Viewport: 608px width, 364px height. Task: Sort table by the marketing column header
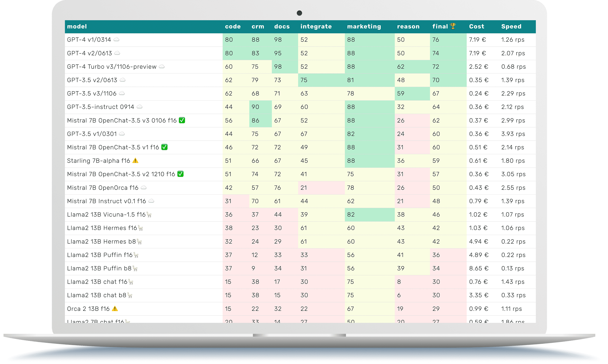pyautogui.click(x=364, y=26)
